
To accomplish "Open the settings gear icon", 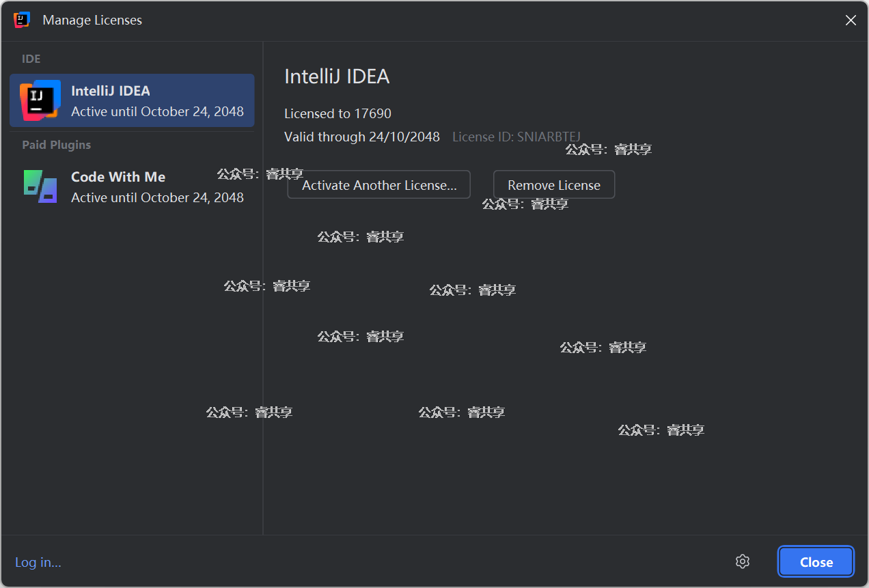I will pyautogui.click(x=743, y=561).
